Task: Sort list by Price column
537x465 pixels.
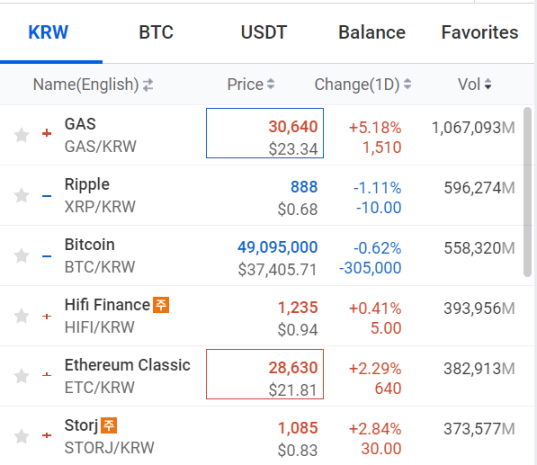Action: click(251, 84)
